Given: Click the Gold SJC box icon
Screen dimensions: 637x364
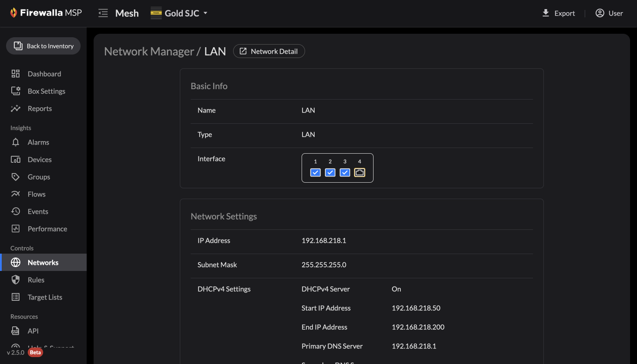Looking at the screenshot, I should (x=156, y=13).
